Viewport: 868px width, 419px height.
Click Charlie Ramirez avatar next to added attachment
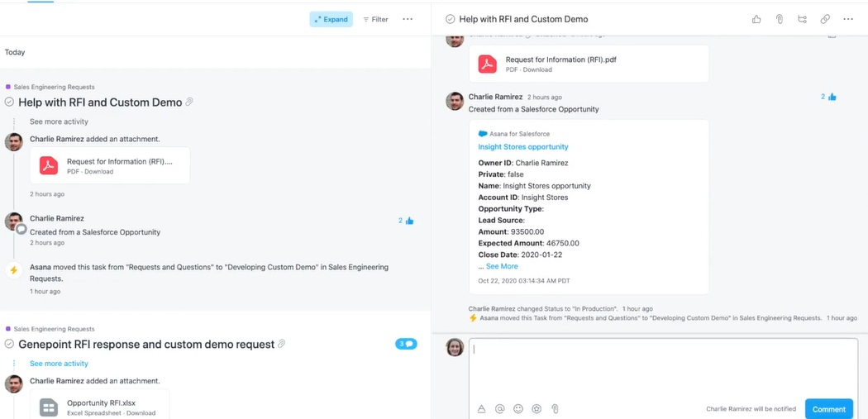pyautogui.click(x=14, y=141)
